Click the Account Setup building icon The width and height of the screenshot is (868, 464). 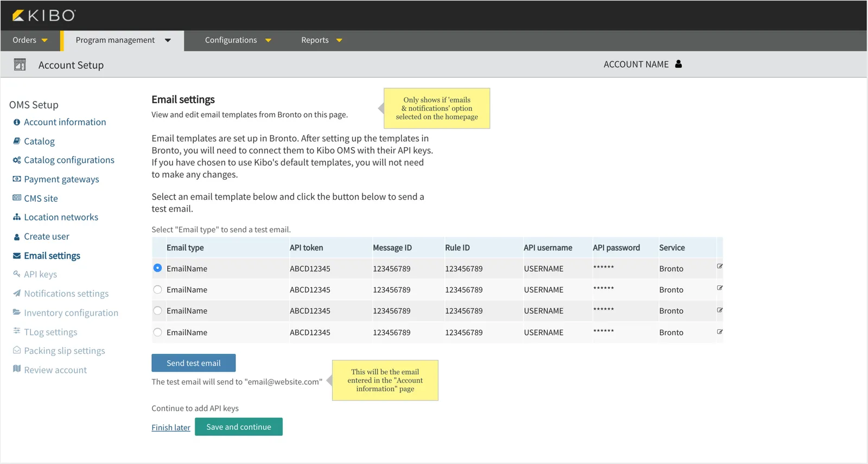(x=20, y=65)
